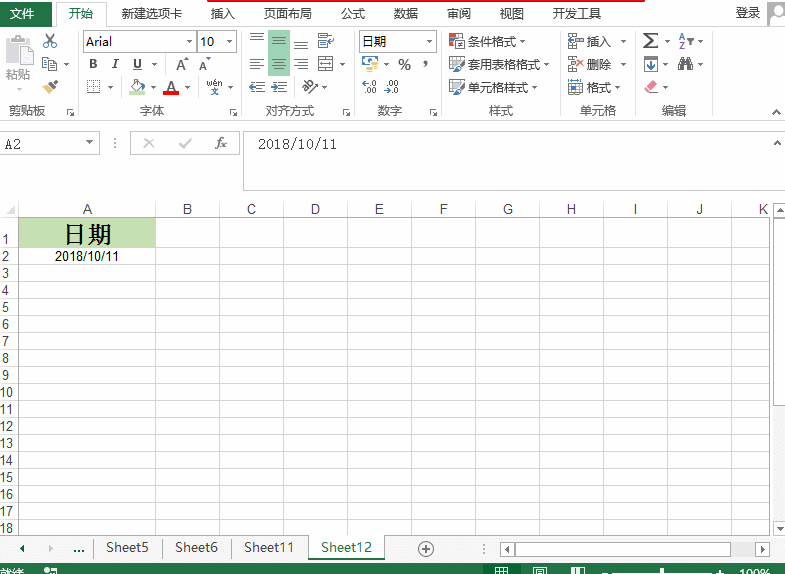Screen dimensions: 785x574
Task: Decrease decimal places icon
Action: (x=391, y=87)
